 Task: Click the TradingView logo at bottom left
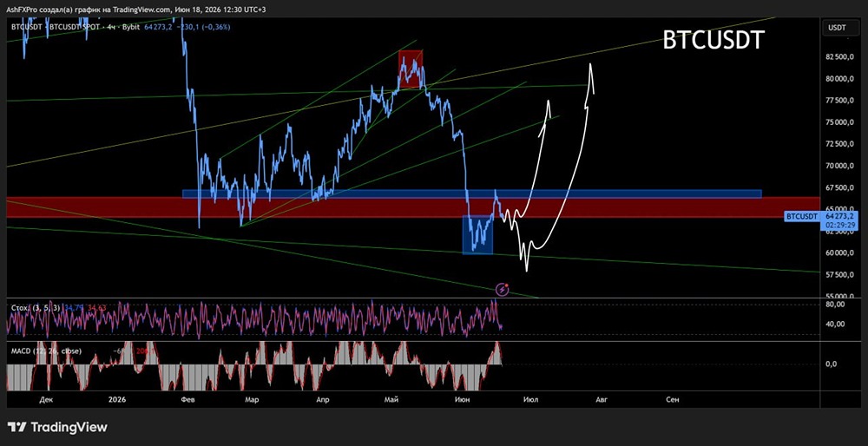57,427
